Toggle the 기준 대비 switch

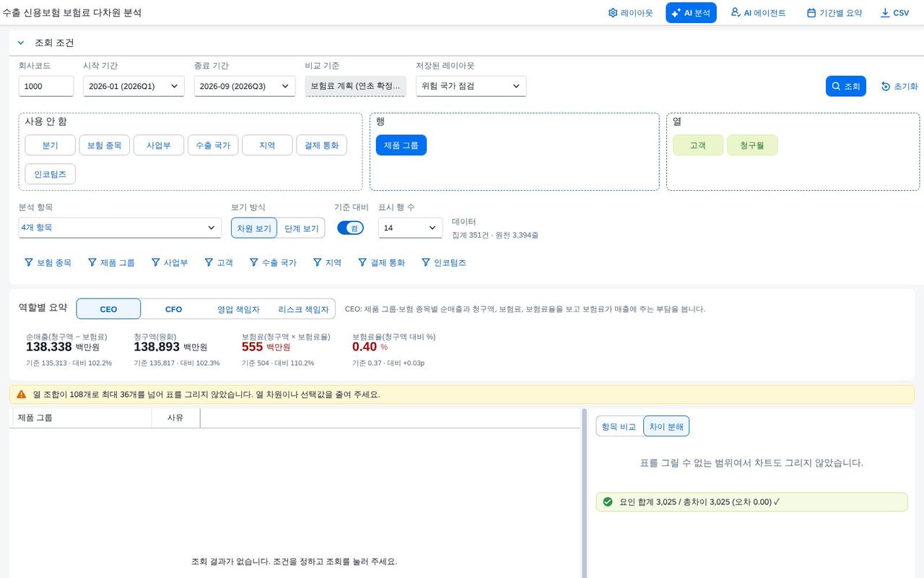click(x=350, y=228)
